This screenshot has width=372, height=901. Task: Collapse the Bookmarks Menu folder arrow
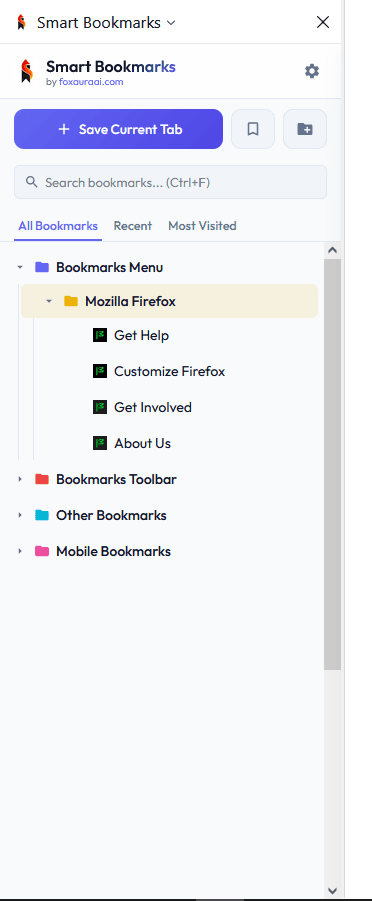pos(20,267)
